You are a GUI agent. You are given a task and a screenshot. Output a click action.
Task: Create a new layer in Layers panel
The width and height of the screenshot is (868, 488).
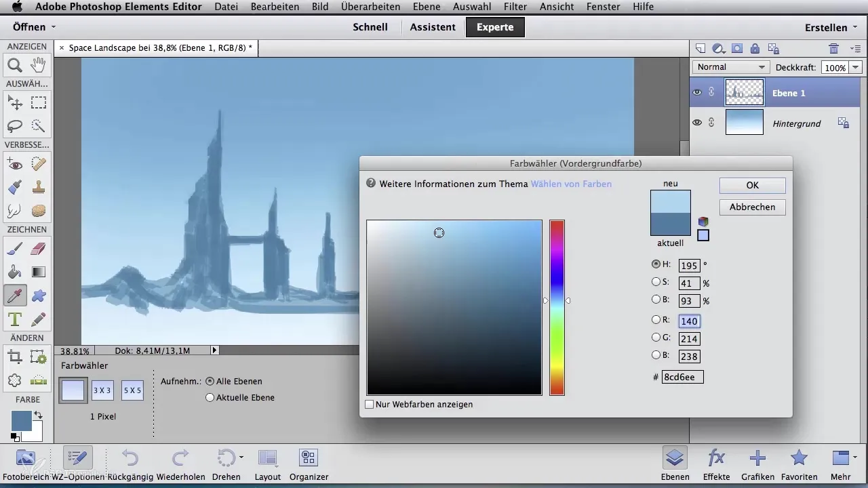(701, 48)
